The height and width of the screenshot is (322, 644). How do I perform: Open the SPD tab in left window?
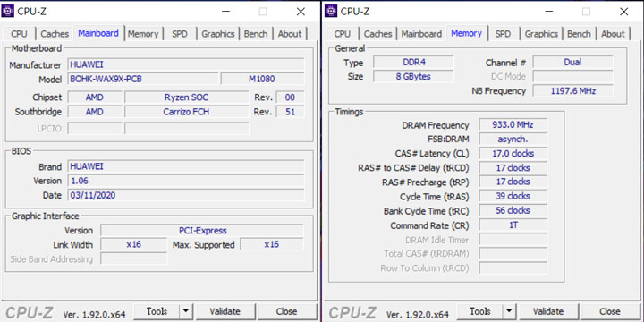[x=180, y=34]
